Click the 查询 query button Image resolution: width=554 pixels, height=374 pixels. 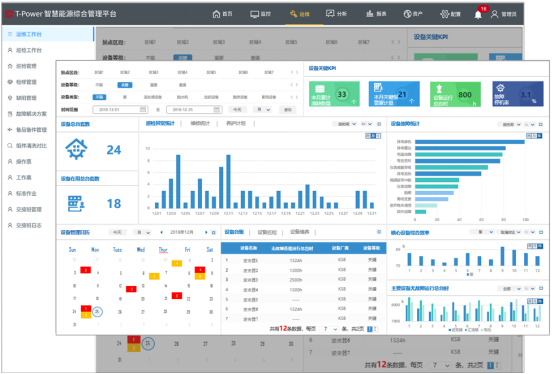(x=288, y=109)
